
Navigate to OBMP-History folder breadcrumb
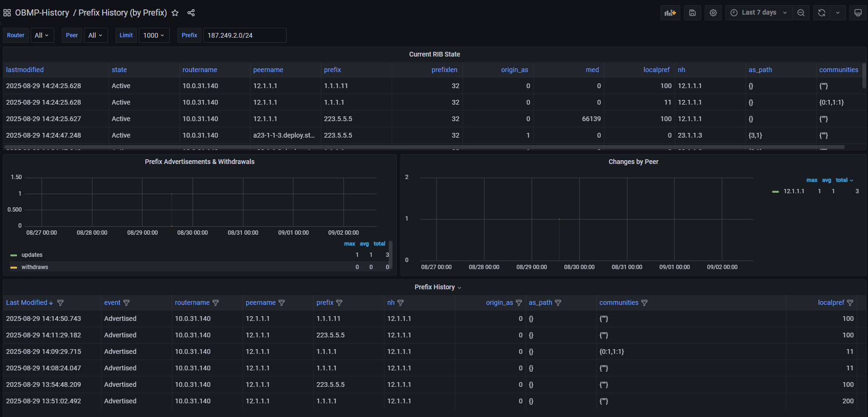42,13
